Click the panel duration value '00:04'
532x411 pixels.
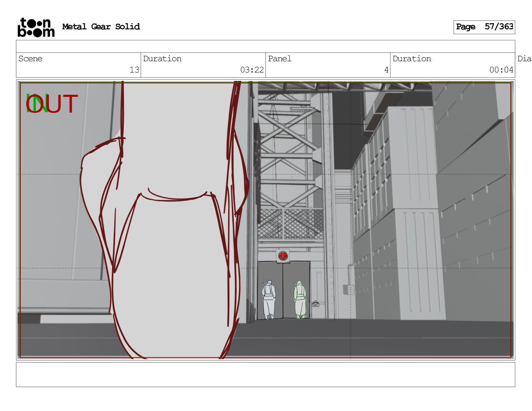pos(501,70)
